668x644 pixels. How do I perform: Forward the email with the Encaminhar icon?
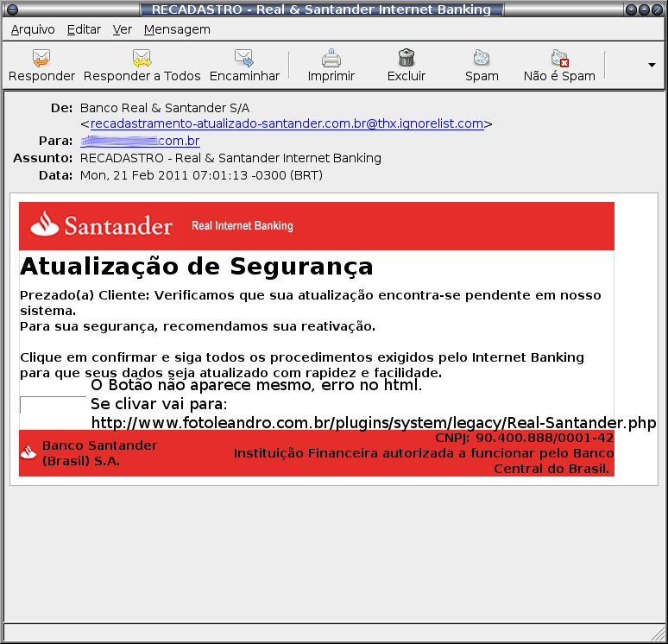[244, 58]
